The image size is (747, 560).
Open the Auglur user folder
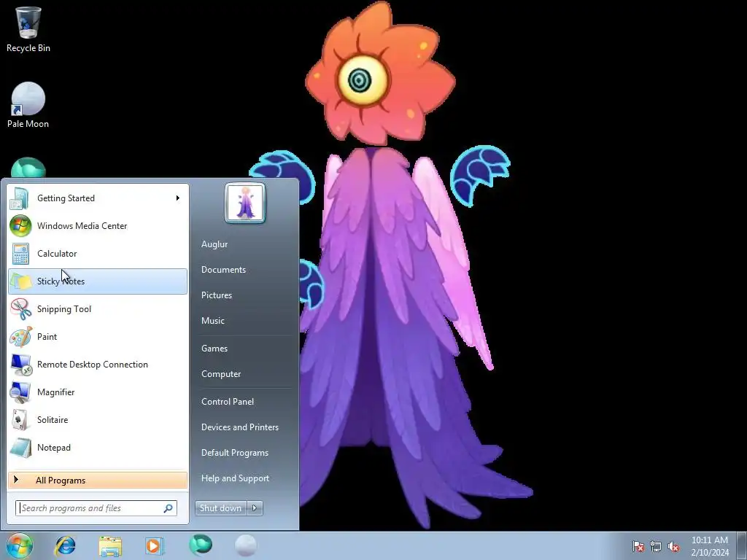(x=214, y=244)
